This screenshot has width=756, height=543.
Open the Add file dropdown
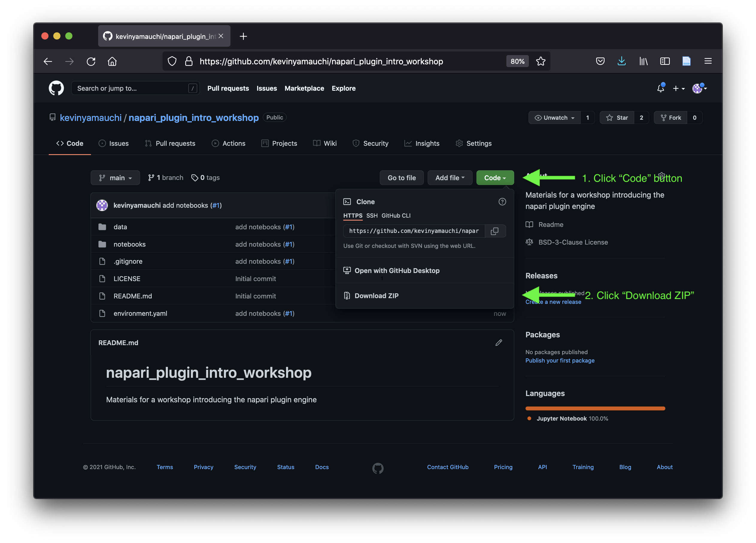pyautogui.click(x=450, y=178)
